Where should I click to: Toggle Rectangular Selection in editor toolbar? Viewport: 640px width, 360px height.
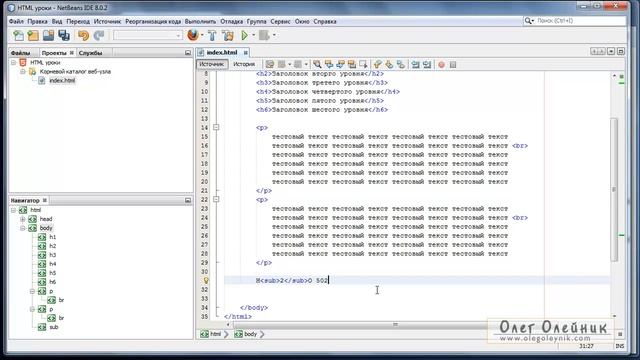(x=363, y=64)
